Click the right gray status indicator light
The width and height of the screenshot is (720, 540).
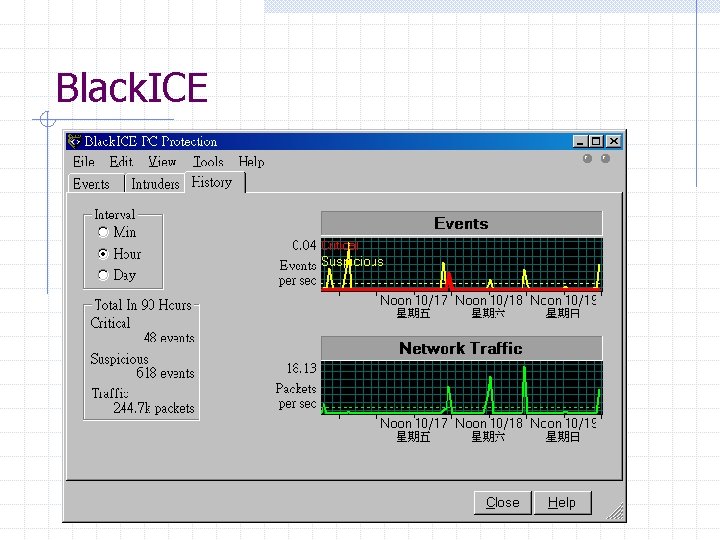[x=606, y=158]
